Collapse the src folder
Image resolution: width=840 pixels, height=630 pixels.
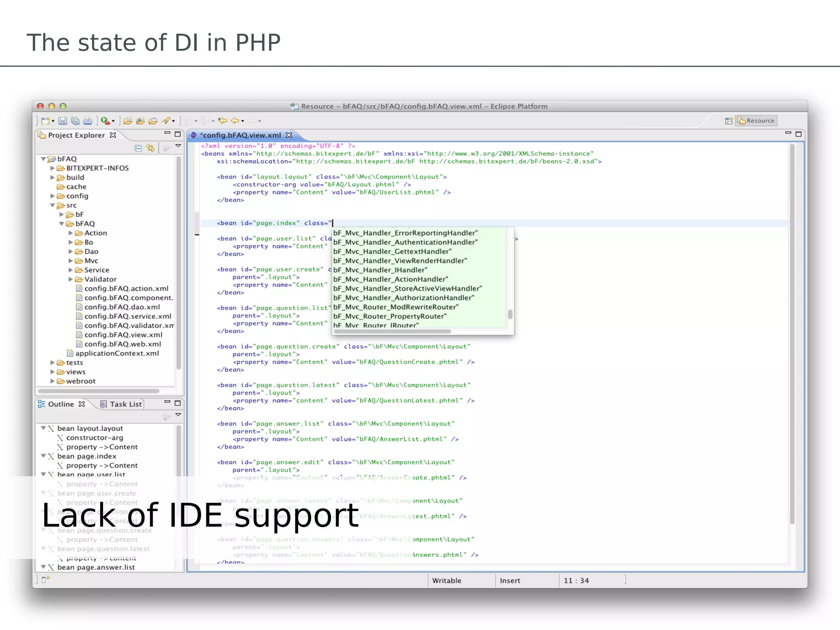coord(52,205)
